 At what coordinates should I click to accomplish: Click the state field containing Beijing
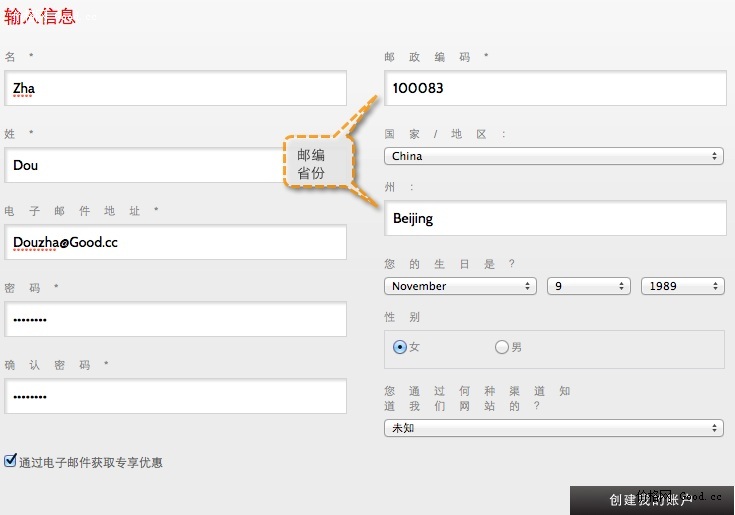click(x=554, y=218)
